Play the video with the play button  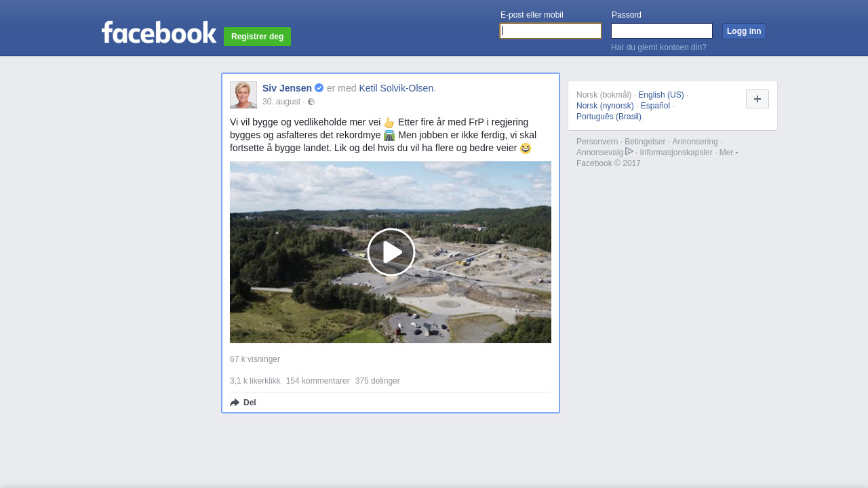pos(391,252)
